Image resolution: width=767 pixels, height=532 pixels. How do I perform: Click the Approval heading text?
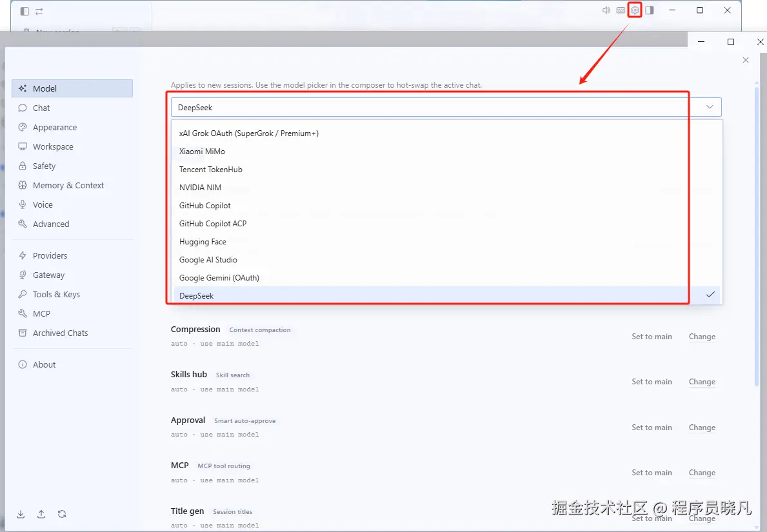coord(188,420)
